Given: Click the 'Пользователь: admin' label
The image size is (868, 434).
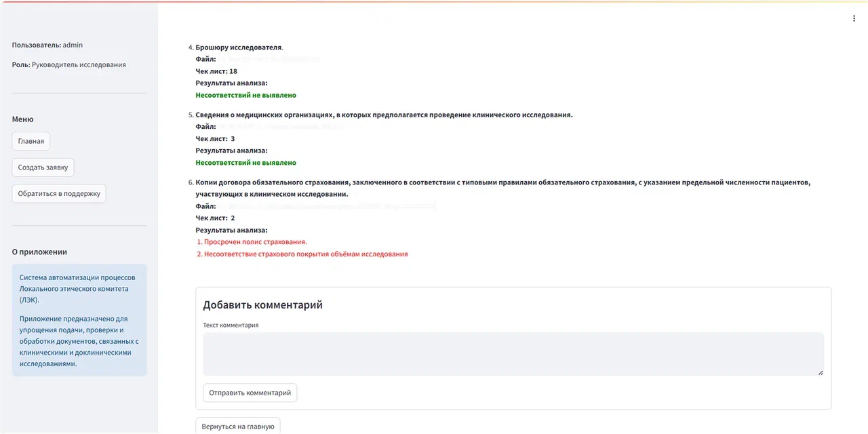Looking at the screenshot, I should pos(47,45).
